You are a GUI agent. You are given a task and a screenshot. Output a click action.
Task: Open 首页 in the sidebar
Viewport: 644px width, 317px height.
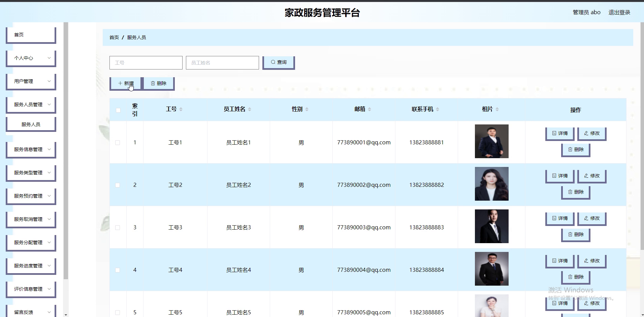pos(31,35)
